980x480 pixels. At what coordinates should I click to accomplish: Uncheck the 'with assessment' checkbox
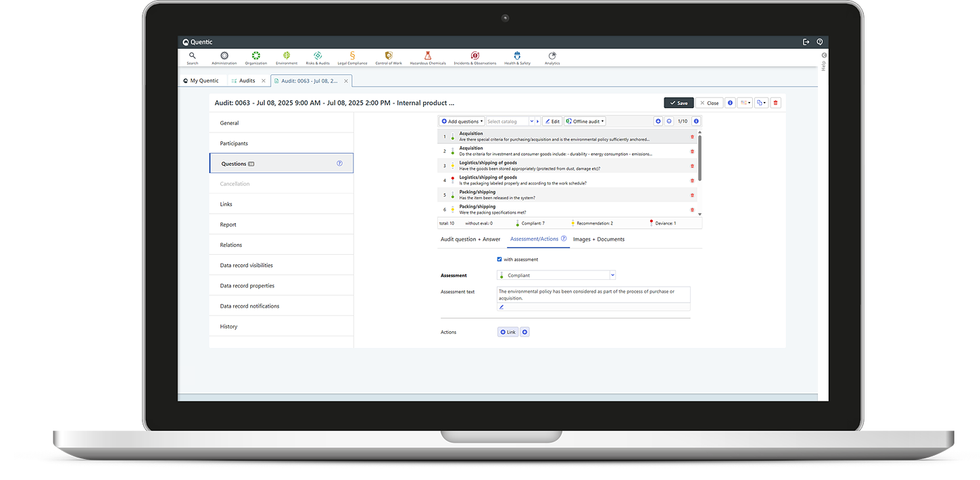499,259
